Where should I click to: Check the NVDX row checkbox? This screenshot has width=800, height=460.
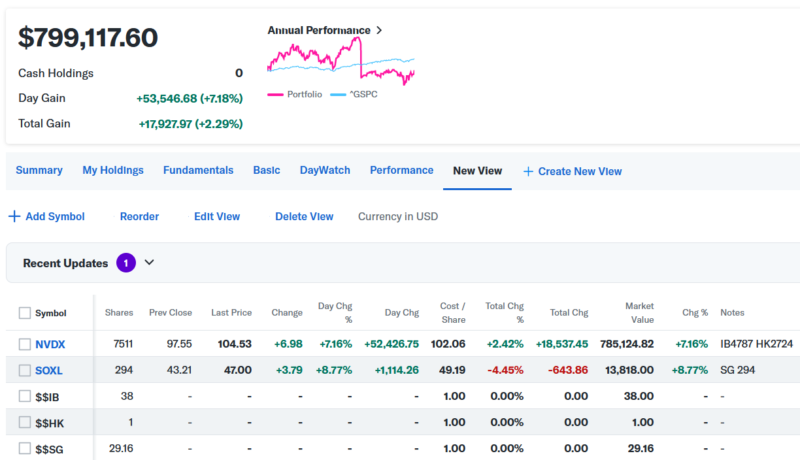pyautogui.click(x=25, y=344)
